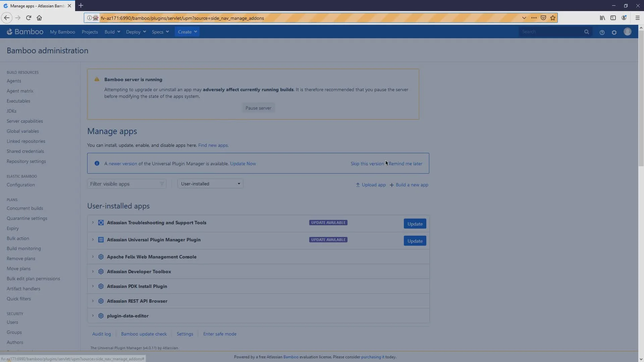This screenshot has width=644, height=362.
Task: Click the Apache Felix Web Management Console icon
Action: [101, 256]
